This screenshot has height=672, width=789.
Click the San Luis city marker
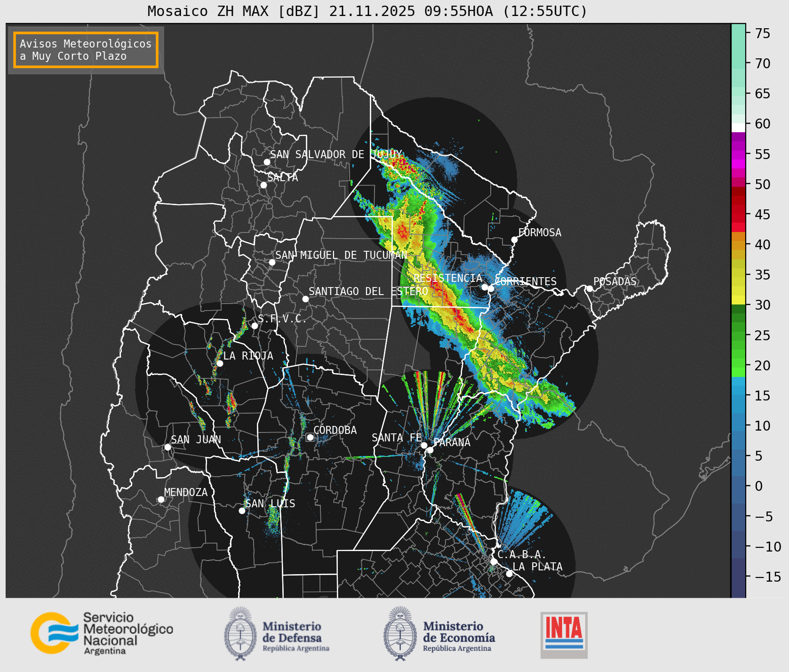click(x=242, y=511)
